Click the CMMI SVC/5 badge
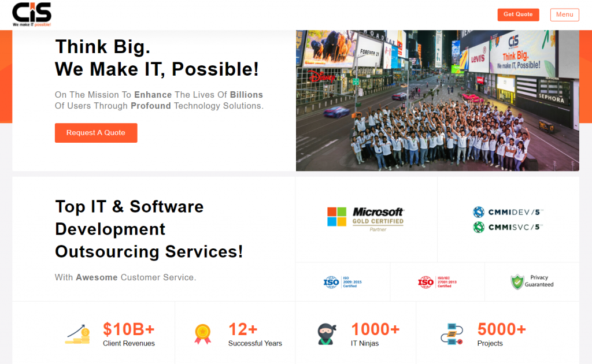The width and height of the screenshot is (592, 364). pos(508,227)
